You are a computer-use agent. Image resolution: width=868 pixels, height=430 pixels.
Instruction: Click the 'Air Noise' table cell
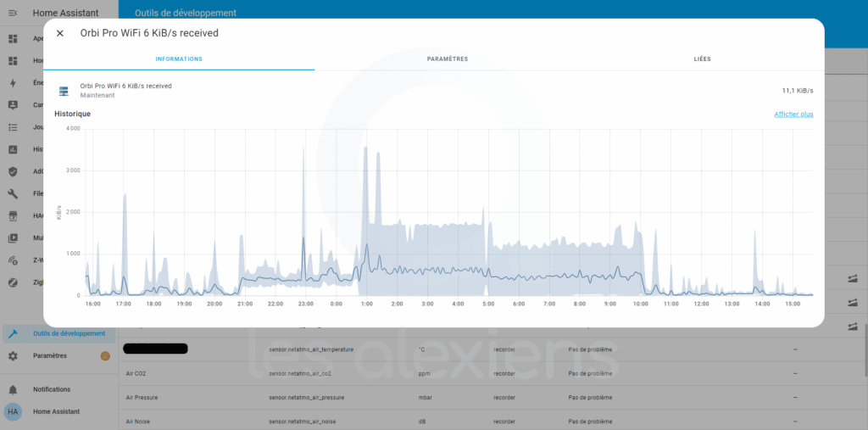pyautogui.click(x=138, y=422)
